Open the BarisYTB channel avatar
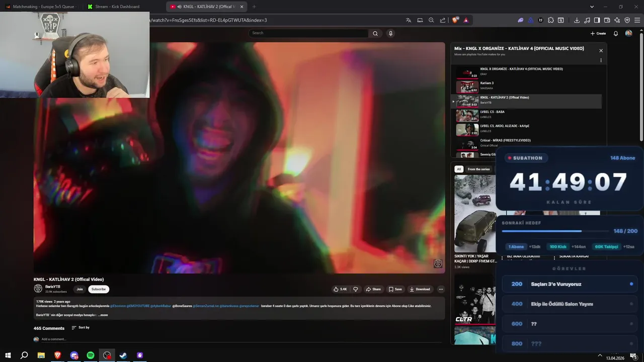 [38, 289]
